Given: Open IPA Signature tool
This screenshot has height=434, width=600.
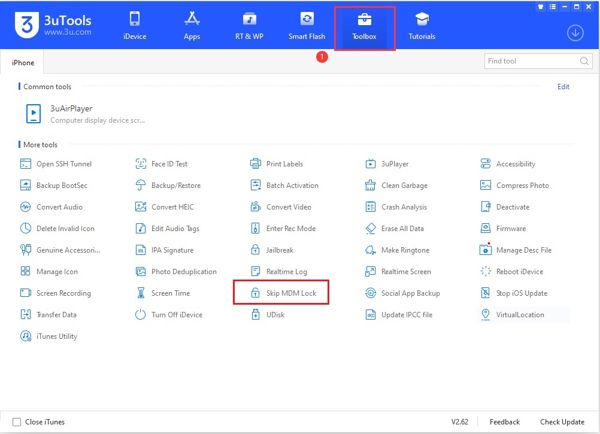Looking at the screenshot, I should click(x=165, y=250).
